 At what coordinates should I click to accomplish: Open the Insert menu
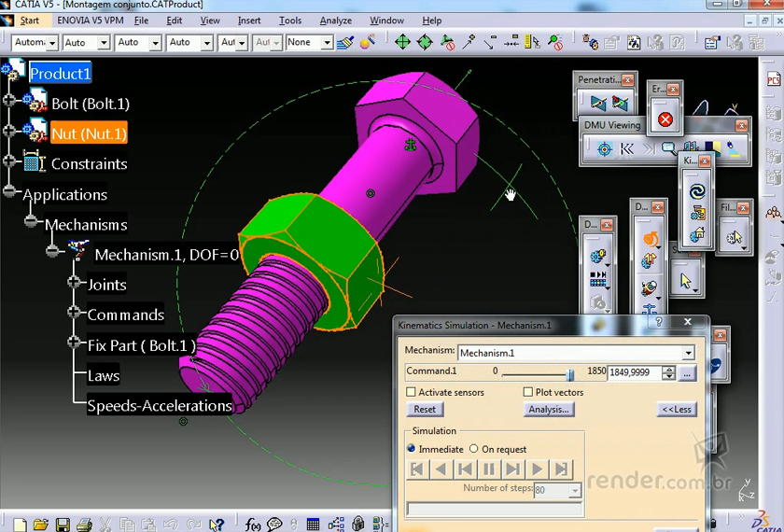(x=249, y=21)
